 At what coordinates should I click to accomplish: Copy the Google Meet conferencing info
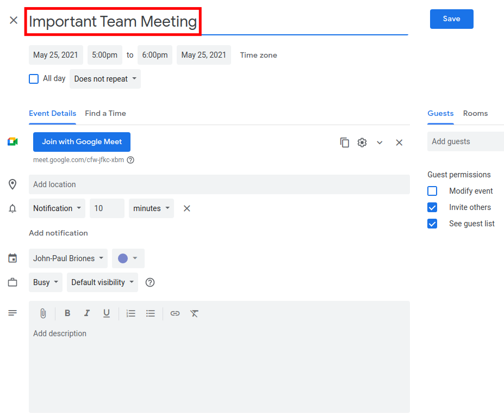click(345, 143)
